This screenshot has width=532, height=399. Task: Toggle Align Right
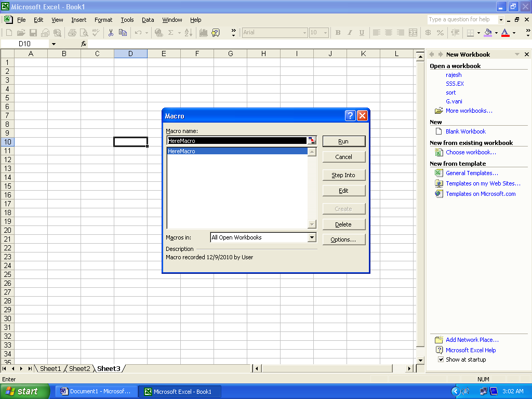click(401, 33)
